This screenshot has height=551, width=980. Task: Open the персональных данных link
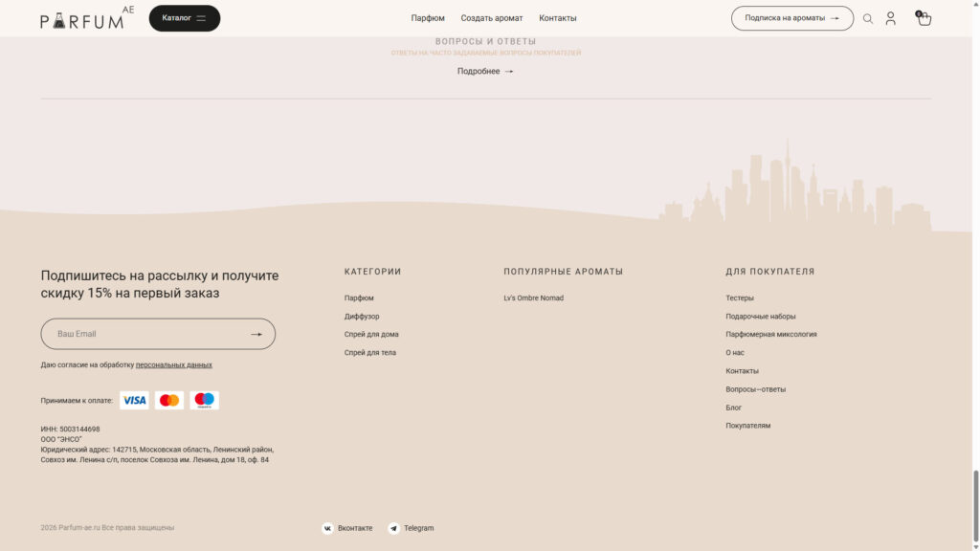pyautogui.click(x=173, y=364)
